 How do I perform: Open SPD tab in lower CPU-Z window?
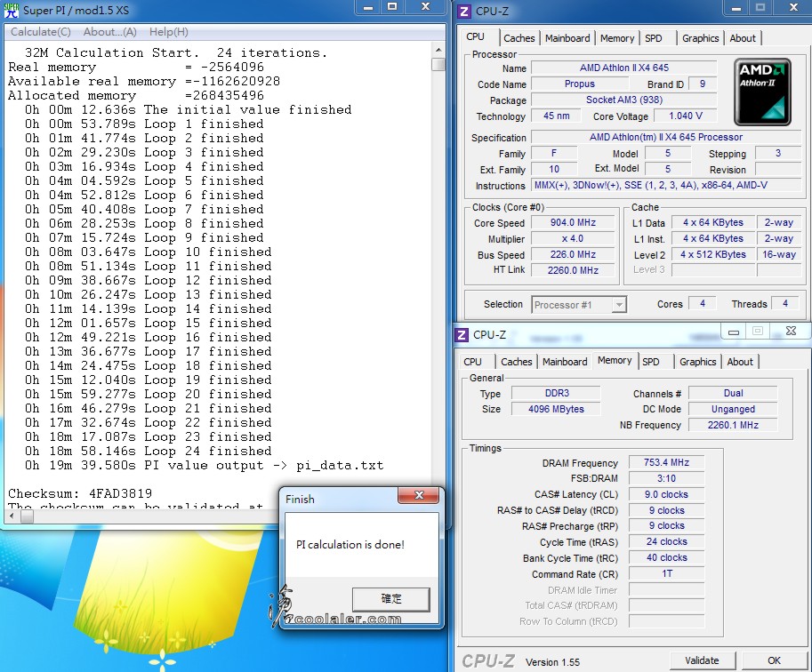point(651,362)
